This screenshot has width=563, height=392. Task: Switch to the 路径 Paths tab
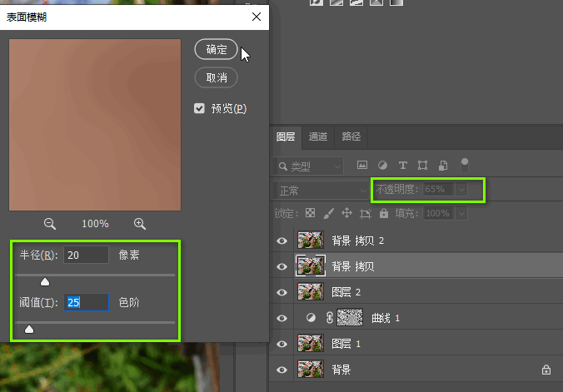pyautogui.click(x=351, y=136)
